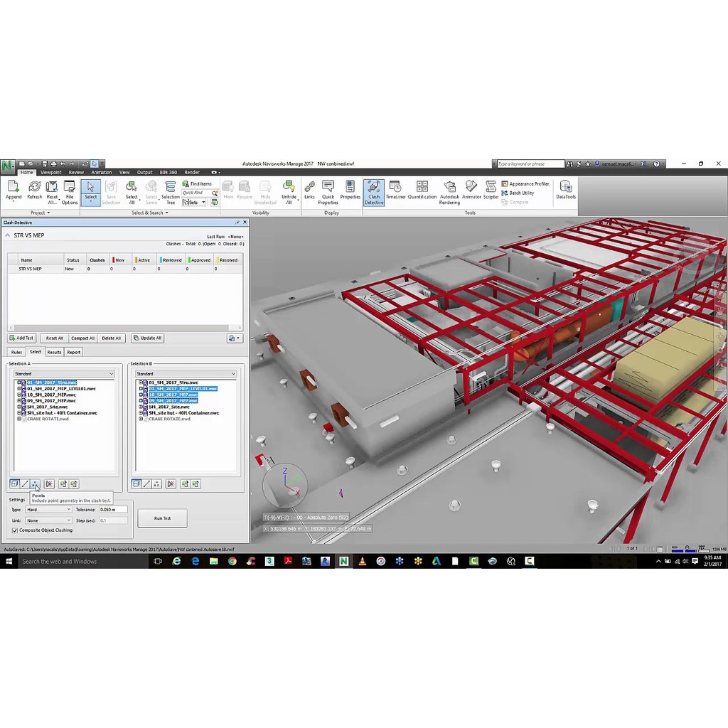This screenshot has width=728, height=728.
Task: Open the TimeLiner tool
Action: tap(395, 191)
